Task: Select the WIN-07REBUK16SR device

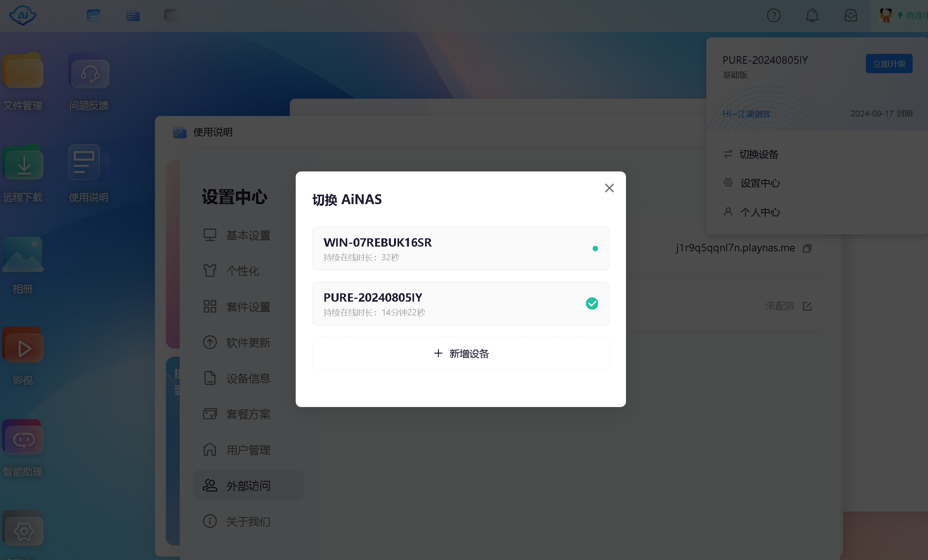Action: [x=460, y=249]
